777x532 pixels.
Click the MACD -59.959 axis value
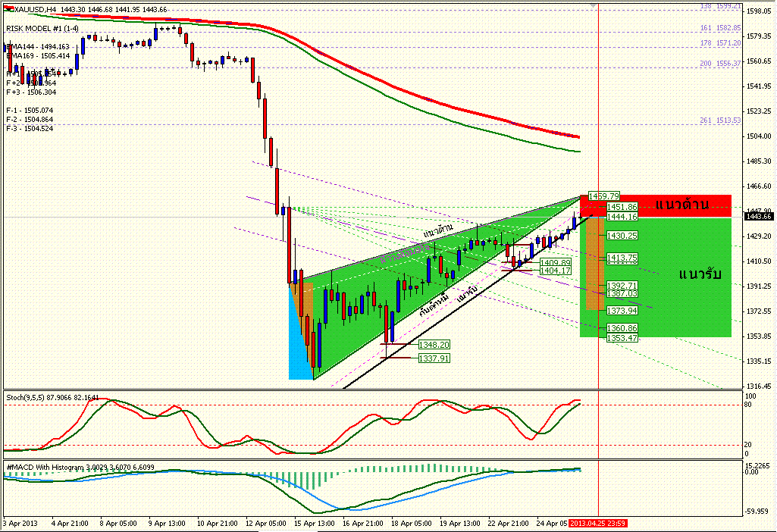[758, 512]
